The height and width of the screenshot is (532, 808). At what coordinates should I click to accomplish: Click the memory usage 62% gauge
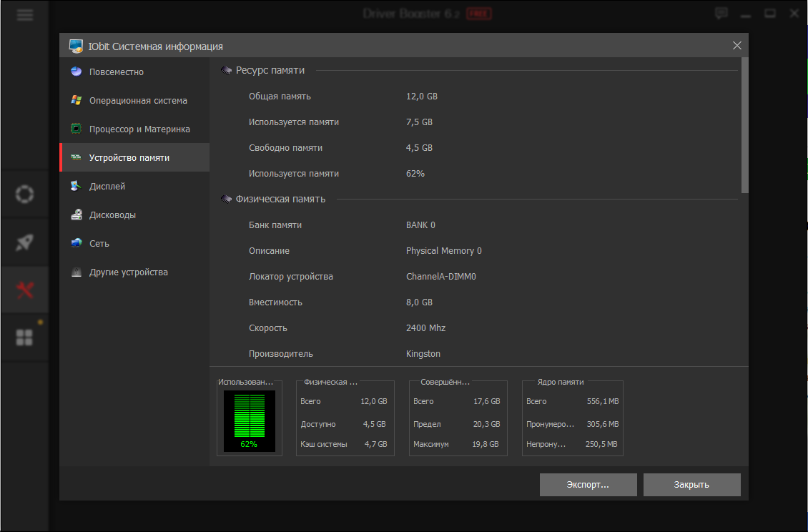click(x=249, y=420)
